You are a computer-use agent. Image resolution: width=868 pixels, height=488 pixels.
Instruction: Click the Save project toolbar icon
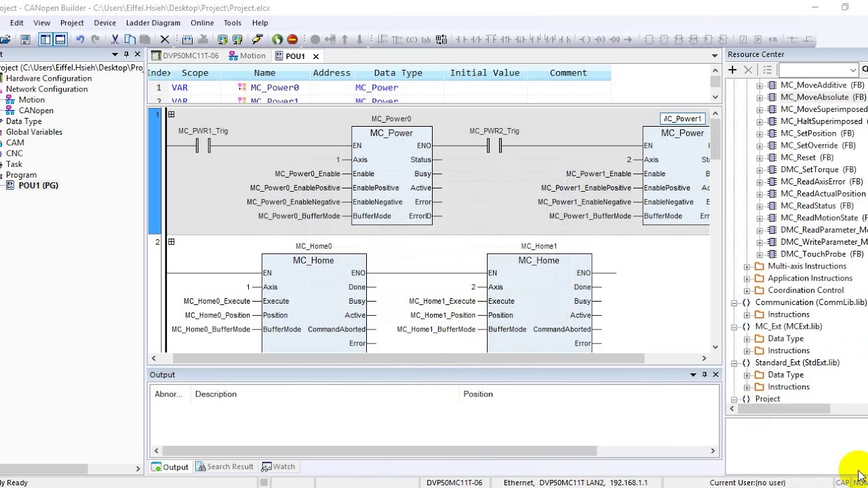25,39
